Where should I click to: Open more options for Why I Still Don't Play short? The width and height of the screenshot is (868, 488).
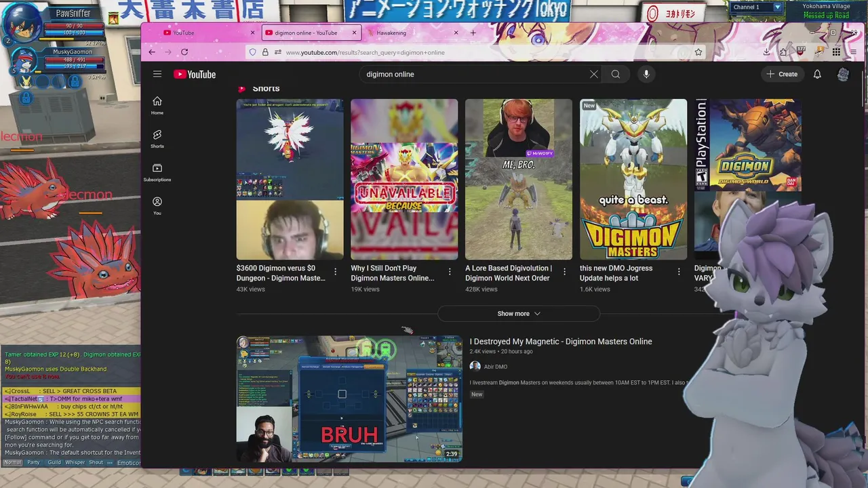click(x=450, y=272)
